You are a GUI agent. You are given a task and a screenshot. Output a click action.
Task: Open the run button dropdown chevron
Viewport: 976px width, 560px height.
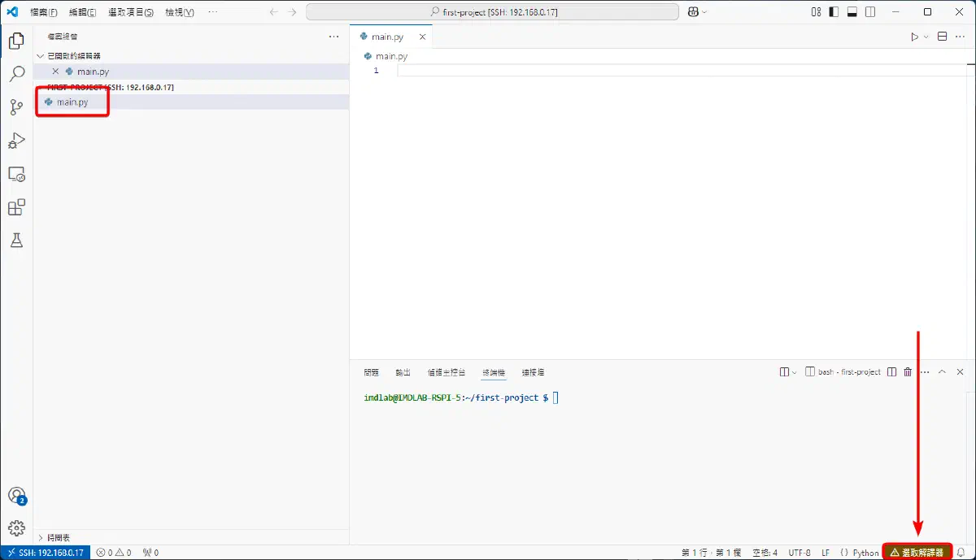point(926,37)
